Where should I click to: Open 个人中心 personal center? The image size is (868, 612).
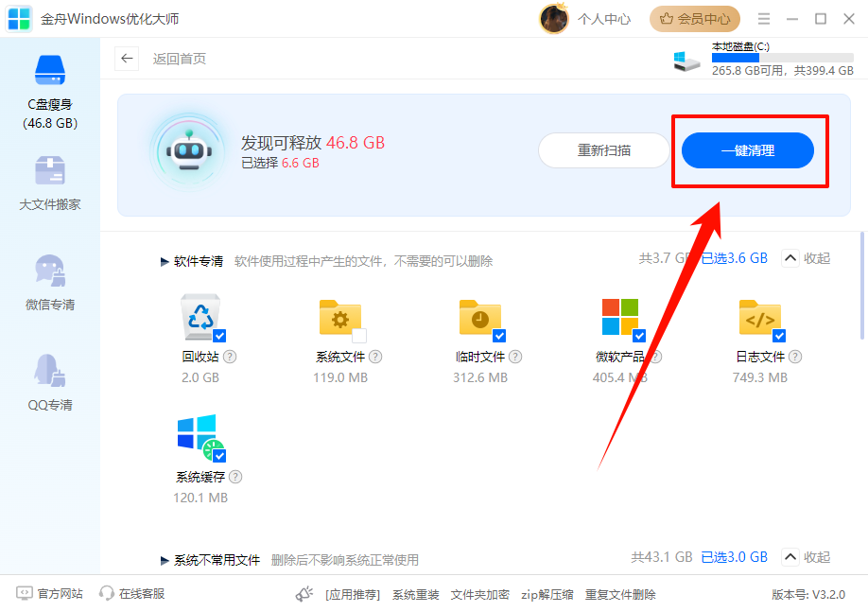pyautogui.click(x=604, y=19)
